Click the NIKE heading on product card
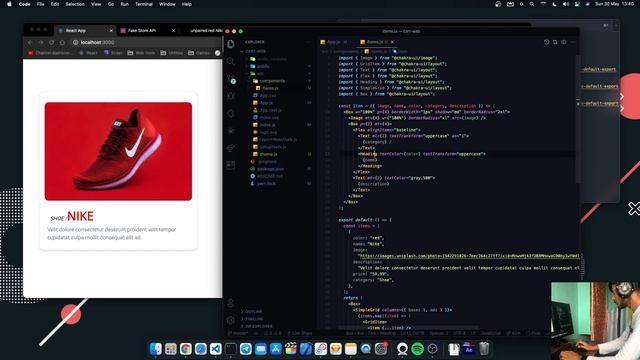This screenshot has height=360, width=640. [x=80, y=216]
